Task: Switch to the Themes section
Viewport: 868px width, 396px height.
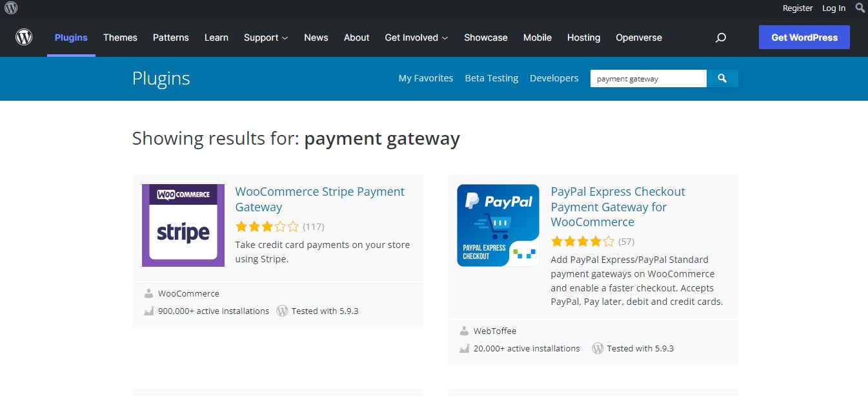Action: point(120,37)
